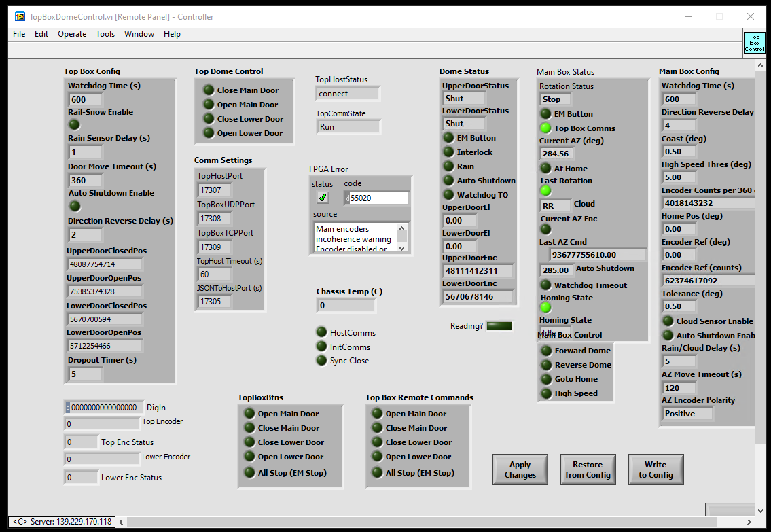This screenshot has width=771, height=532.
Task: Toggle Close Lower Door in Top Dome Control
Action: (209, 118)
